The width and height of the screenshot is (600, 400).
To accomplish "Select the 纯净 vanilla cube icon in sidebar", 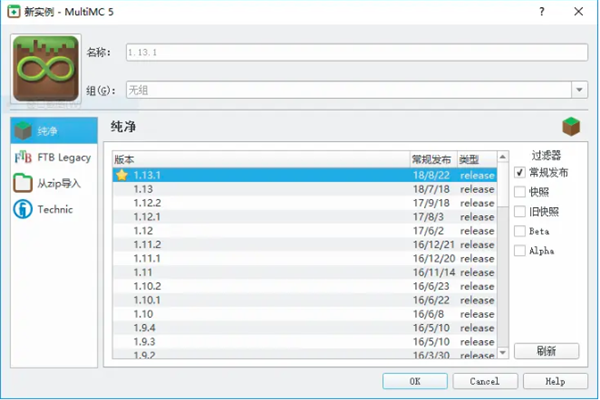I will click(x=23, y=131).
